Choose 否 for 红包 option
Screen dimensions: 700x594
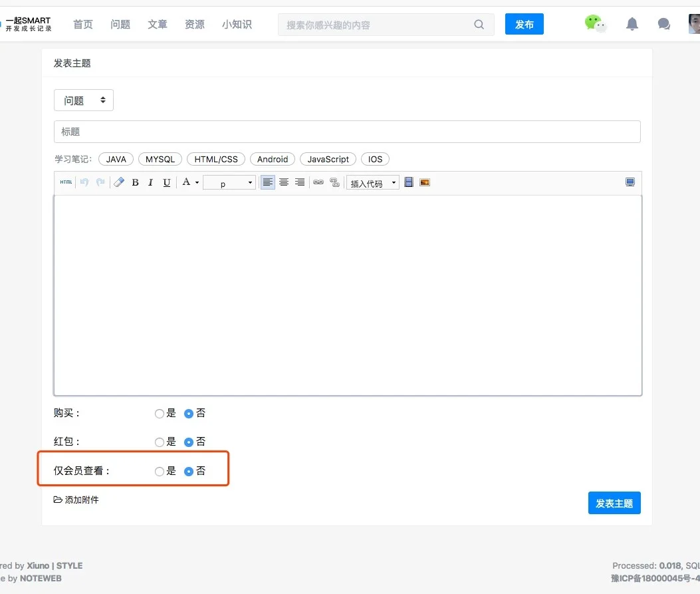(x=189, y=442)
